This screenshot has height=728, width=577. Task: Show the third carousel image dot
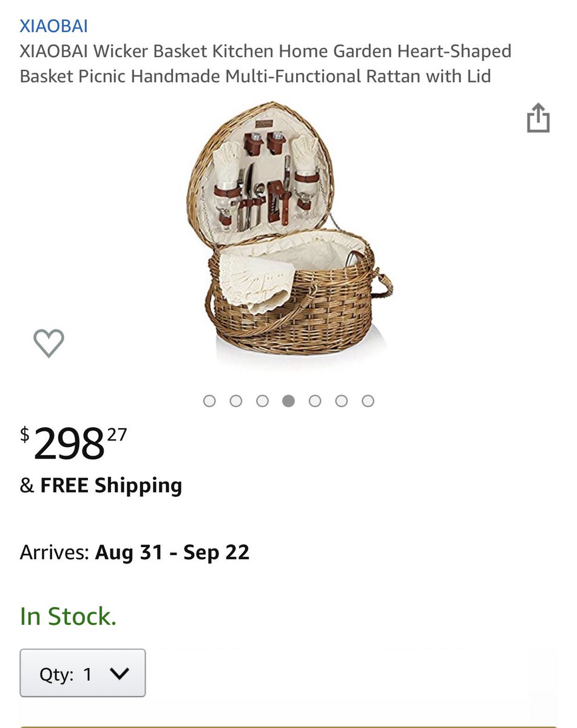pyautogui.click(x=262, y=401)
